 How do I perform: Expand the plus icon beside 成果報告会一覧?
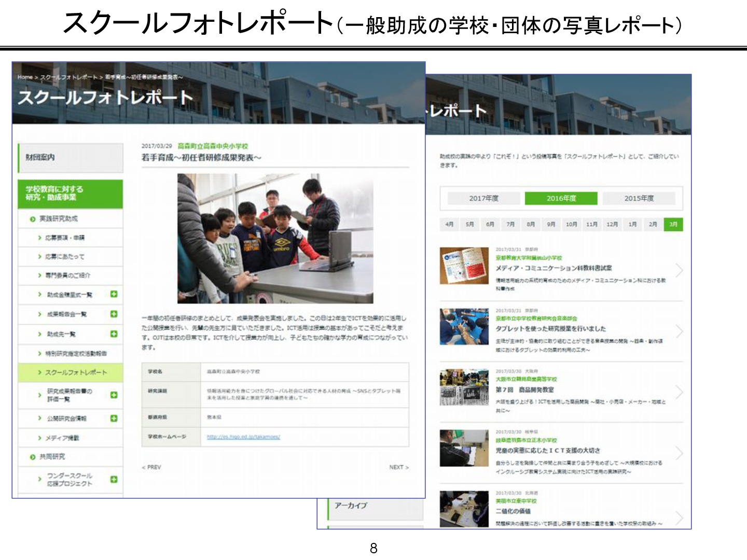114,314
